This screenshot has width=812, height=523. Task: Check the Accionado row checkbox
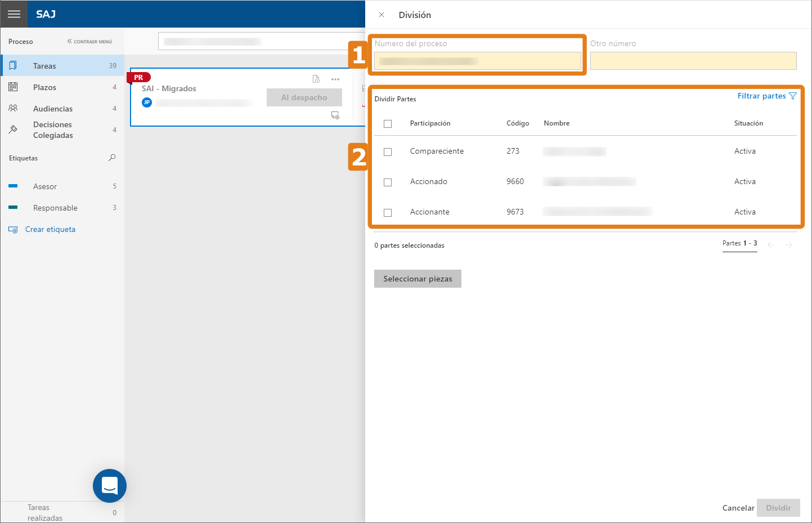388,182
